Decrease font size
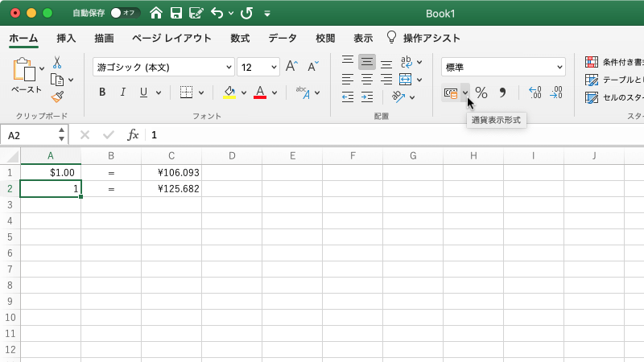Viewport: 644px width, 362px height. [x=313, y=66]
